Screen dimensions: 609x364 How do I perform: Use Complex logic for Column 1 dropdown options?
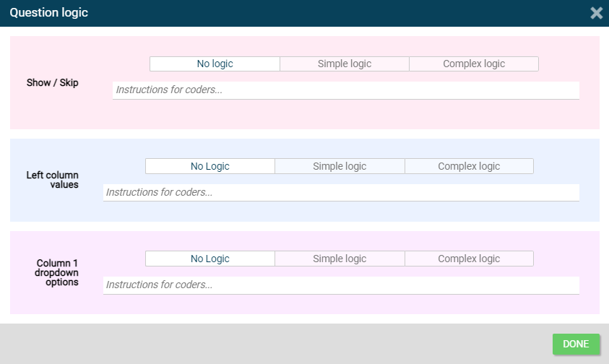(x=469, y=259)
